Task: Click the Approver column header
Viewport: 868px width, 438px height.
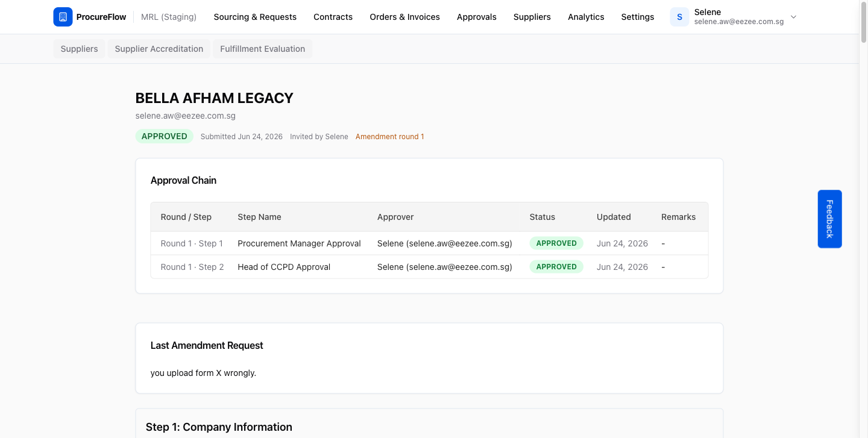Action: tap(395, 217)
